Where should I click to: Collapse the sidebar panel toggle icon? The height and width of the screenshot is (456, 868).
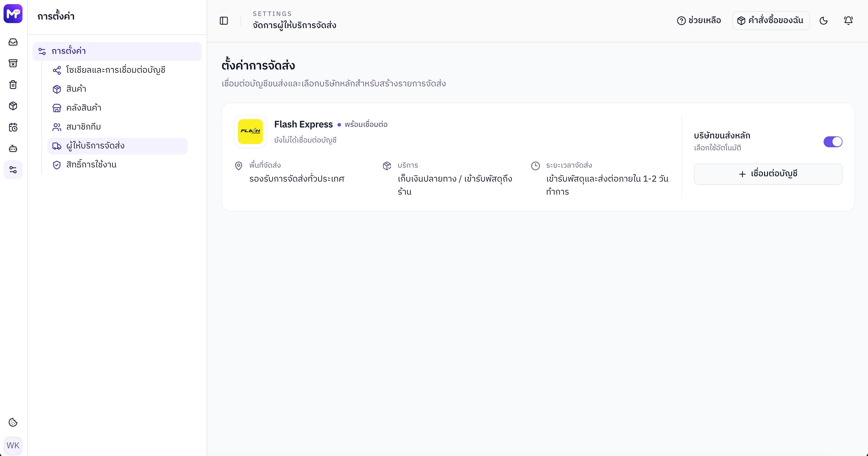coord(224,21)
